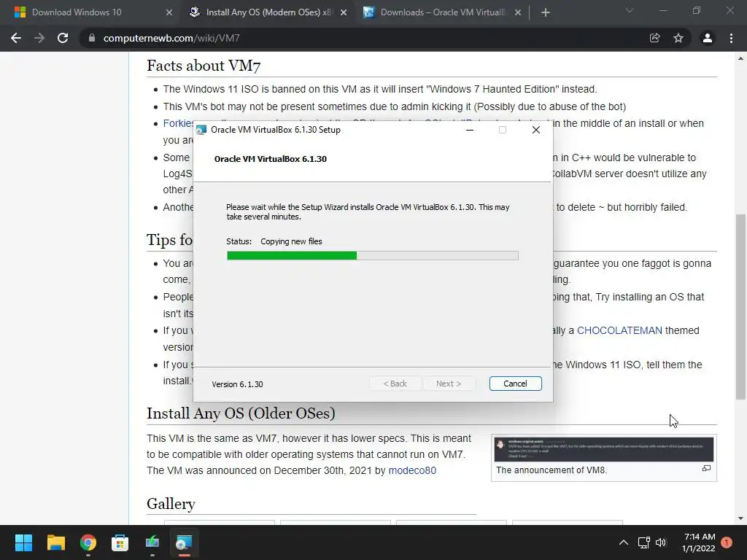This screenshot has height=560, width=747.
Task: Click the disabled Back button in Setup
Action: [x=395, y=384]
